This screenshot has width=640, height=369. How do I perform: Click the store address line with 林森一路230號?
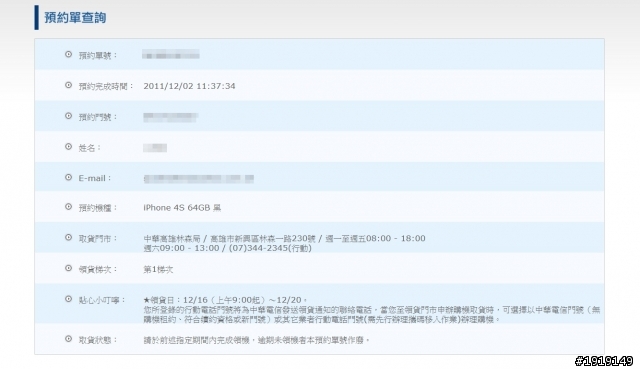(x=284, y=238)
